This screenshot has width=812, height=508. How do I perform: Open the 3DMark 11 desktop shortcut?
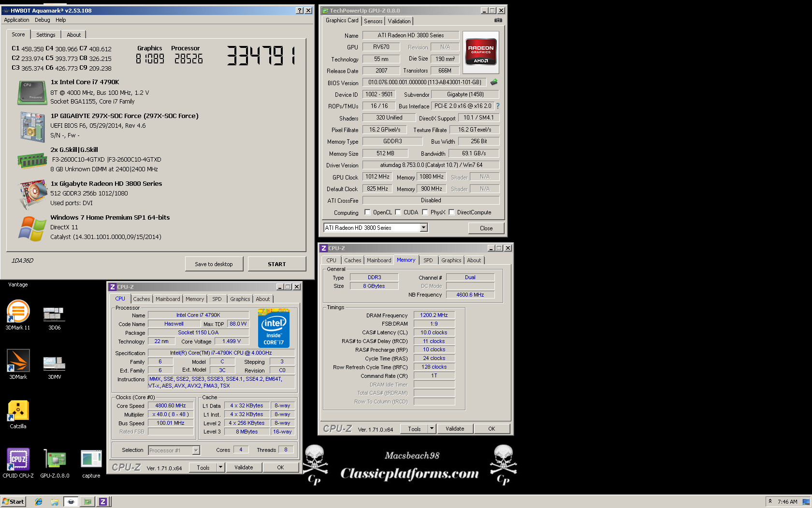point(18,314)
